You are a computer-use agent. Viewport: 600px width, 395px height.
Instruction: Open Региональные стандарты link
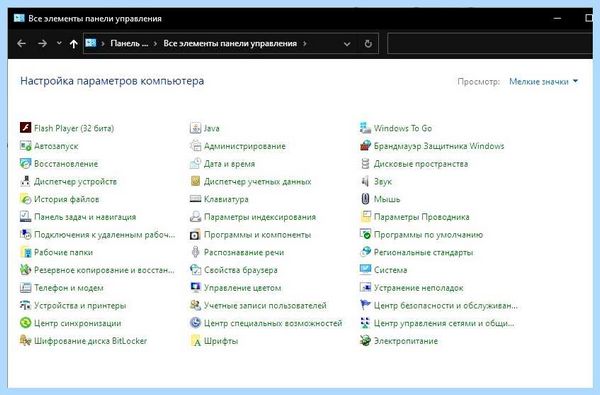(423, 253)
